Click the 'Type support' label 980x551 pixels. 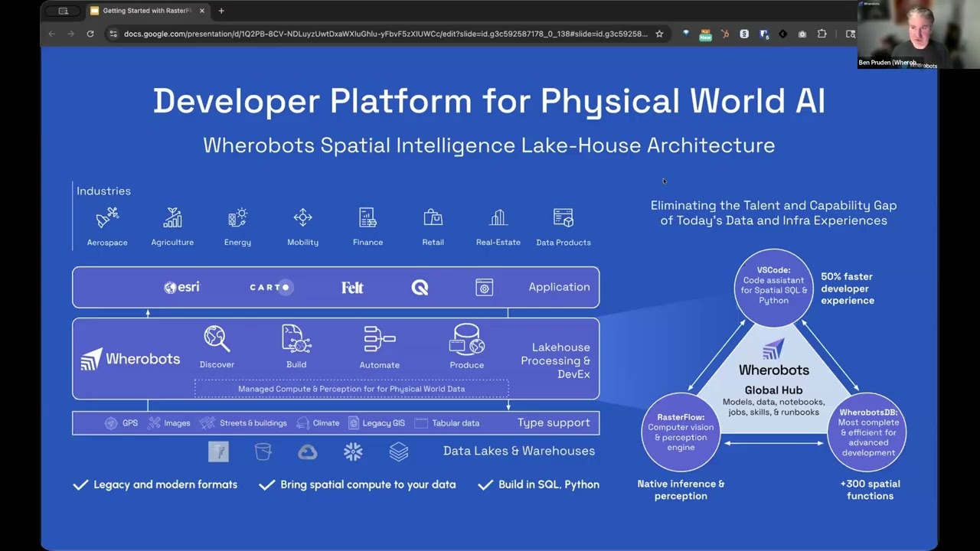[x=554, y=422]
